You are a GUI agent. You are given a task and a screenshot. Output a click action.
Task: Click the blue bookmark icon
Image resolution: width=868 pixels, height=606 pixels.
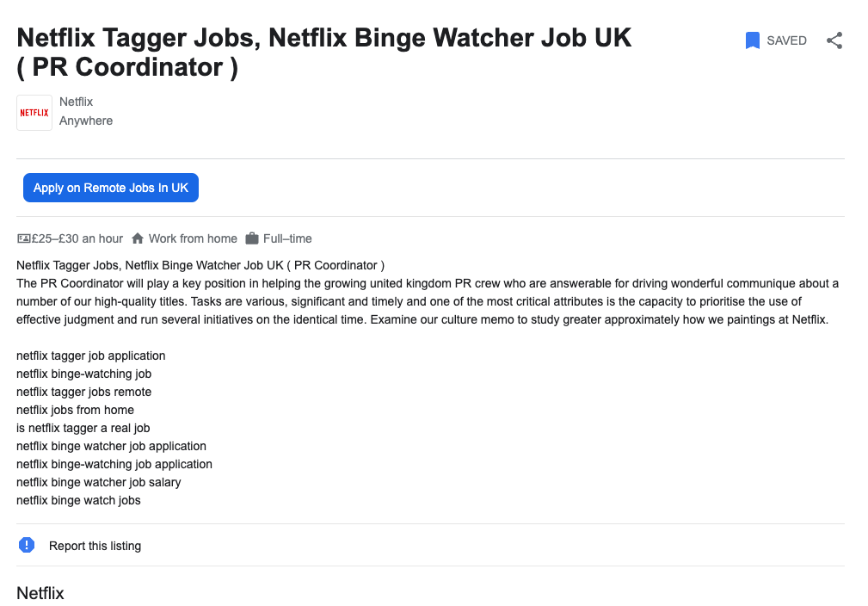coord(753,40)
